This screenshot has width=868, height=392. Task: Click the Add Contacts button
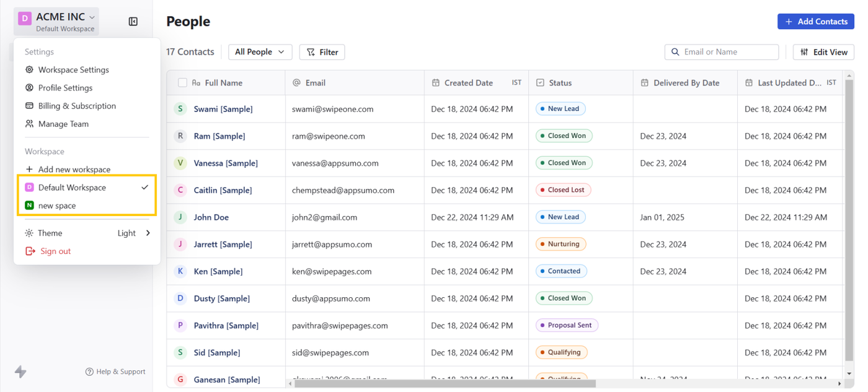click(815, 22)
